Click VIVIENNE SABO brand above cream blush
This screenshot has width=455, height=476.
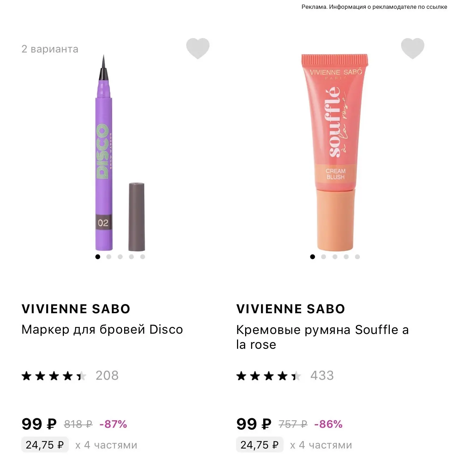coord(291,309)
